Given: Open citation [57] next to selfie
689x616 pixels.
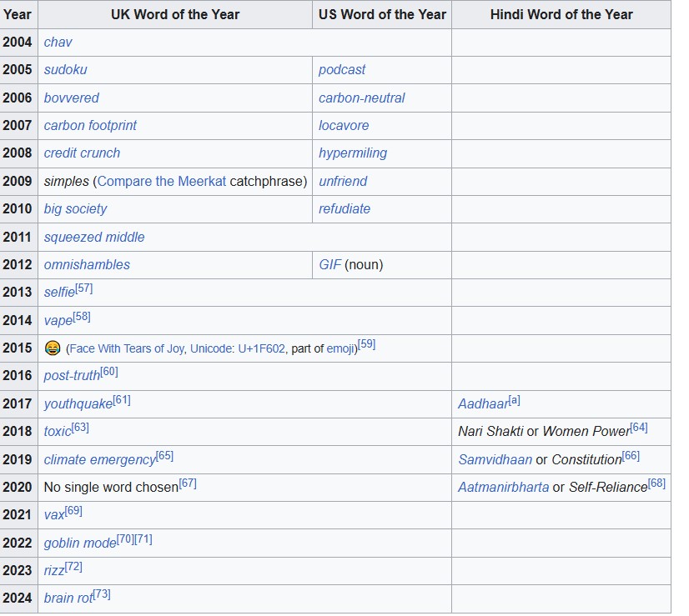Looking at the screenshot, I should 84,288.
